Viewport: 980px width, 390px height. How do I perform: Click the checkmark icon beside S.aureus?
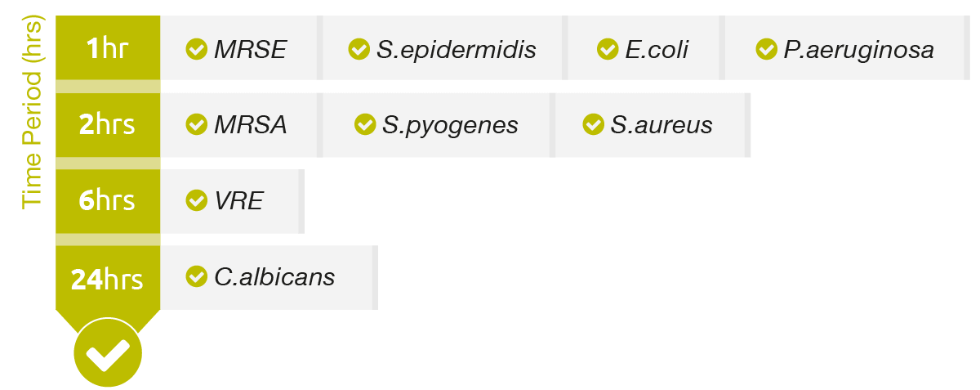pyautogui.click(x=593, y=124)
